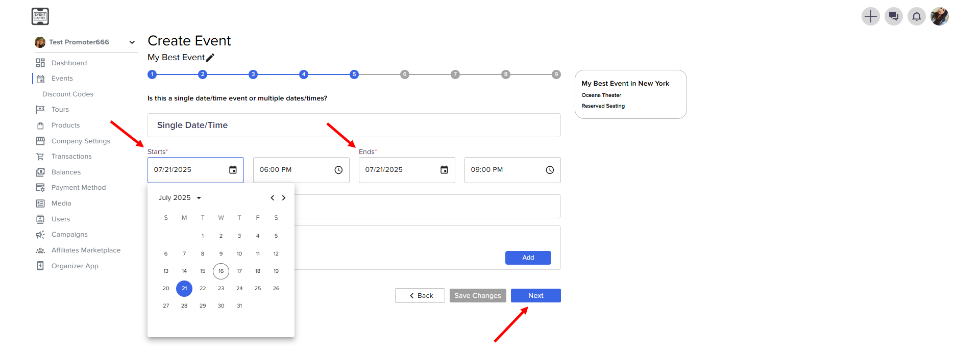Viewport: 980px width, 357px height.
Task: Select July 31 in the calendar
Action: (x=239, y=306)
